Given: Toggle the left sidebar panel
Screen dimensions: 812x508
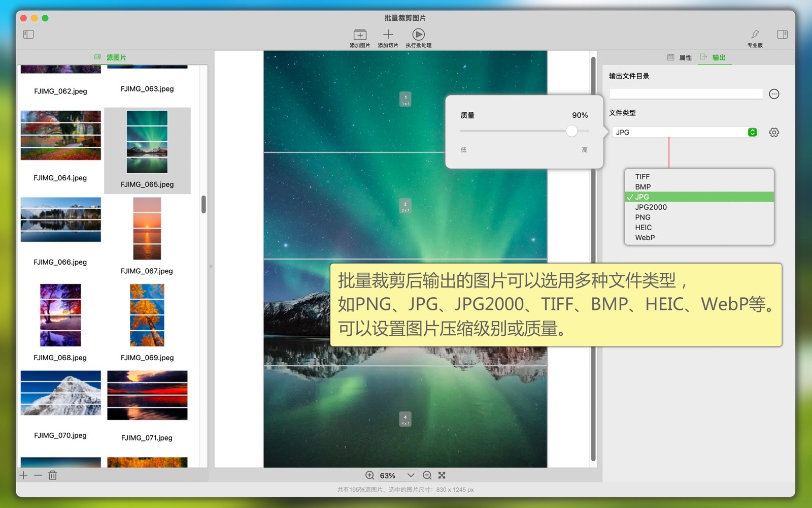Looking at the screenshot, I should point(28,35).
